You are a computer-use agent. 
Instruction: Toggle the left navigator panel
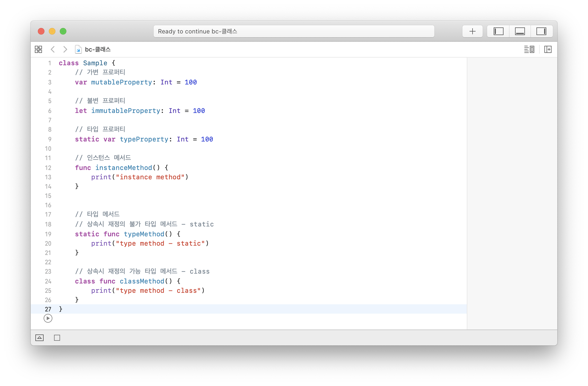[498, 31]
